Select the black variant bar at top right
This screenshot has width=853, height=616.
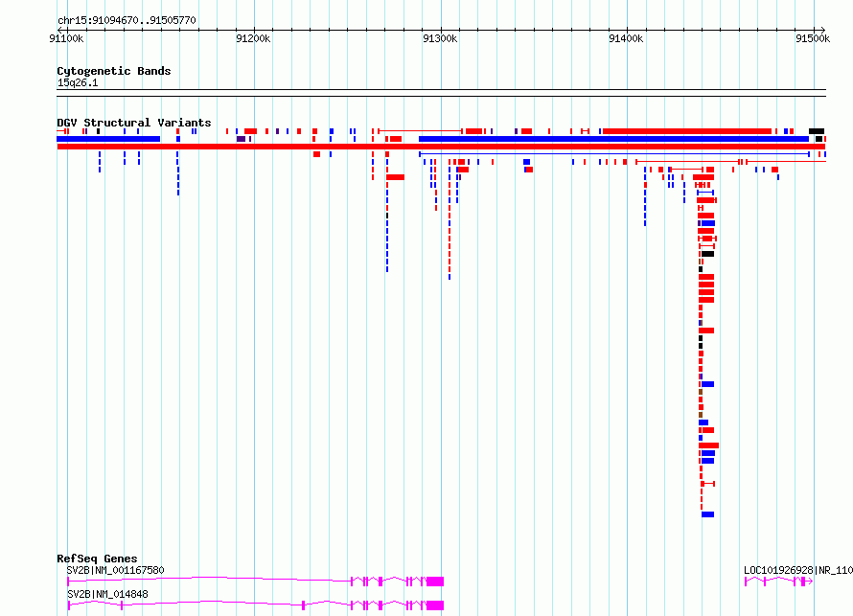pos(817,131)
